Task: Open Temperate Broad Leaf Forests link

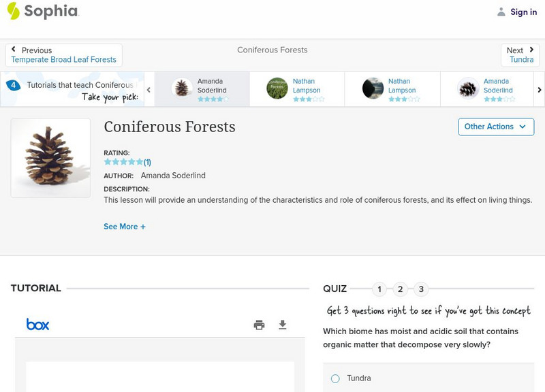Action: coord(63,60)
